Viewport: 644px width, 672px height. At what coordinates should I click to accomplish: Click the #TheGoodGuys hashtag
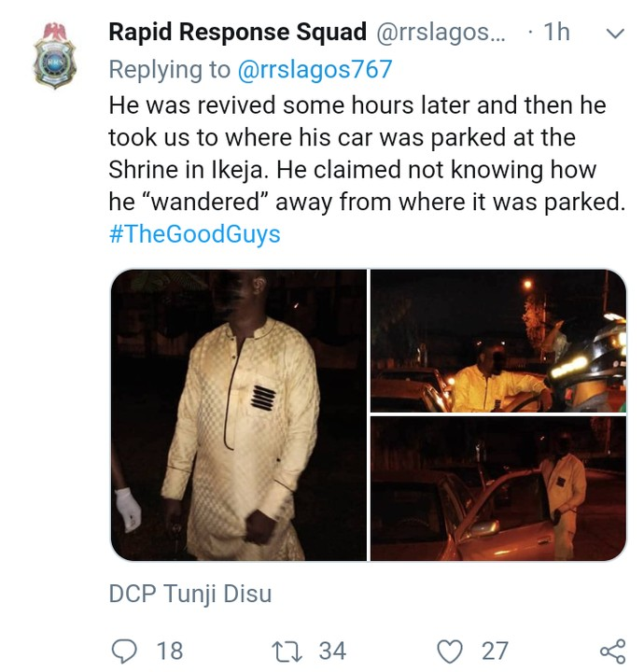point(194,233)
